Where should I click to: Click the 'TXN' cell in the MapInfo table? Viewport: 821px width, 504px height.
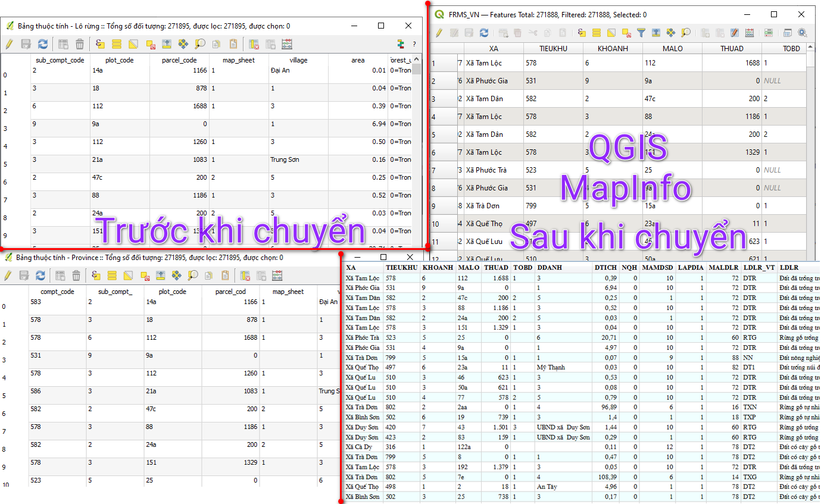(x=759, y=407)
